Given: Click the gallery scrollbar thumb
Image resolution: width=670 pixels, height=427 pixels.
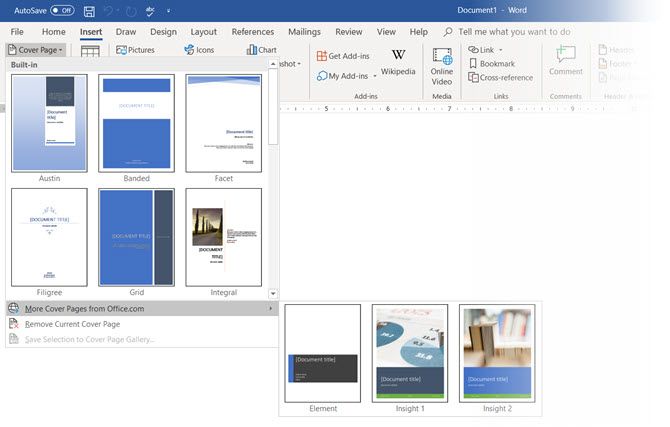Looking at the screenshot, I should tap(273, 107).
